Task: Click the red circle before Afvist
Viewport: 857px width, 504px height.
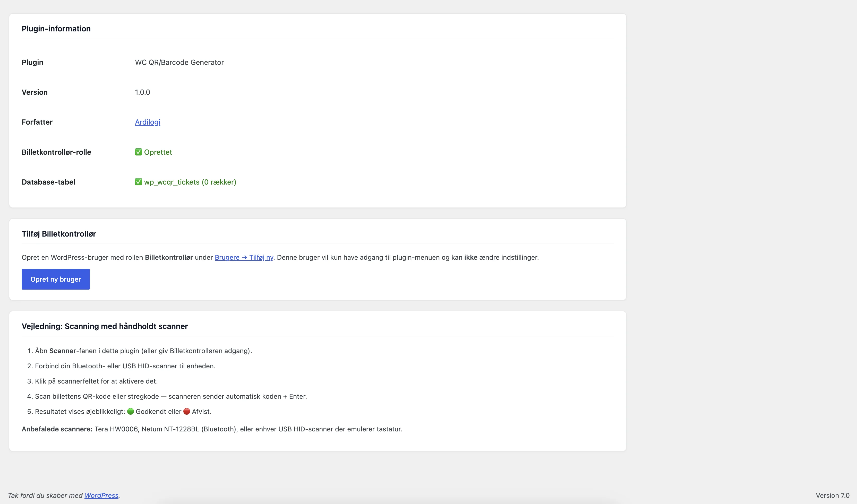Action: [187, 412]
